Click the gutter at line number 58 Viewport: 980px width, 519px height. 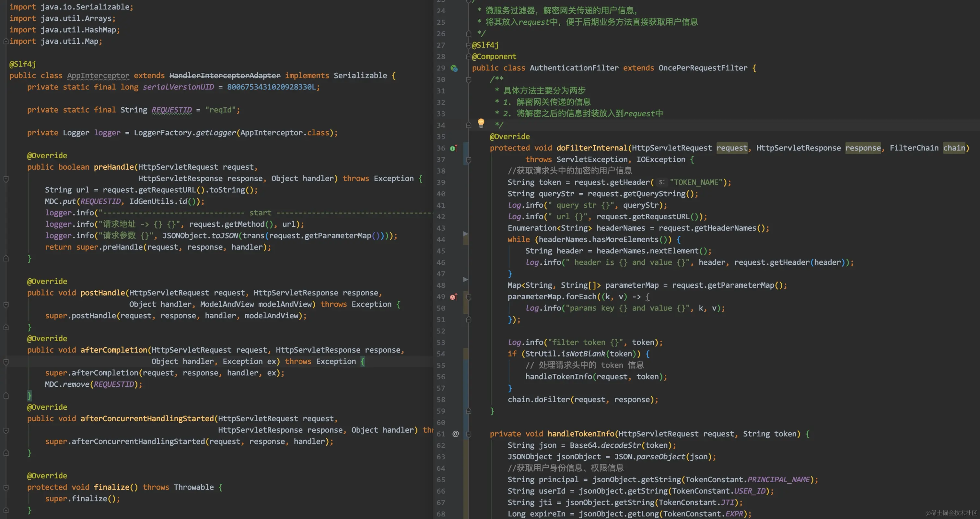(440, 399)
